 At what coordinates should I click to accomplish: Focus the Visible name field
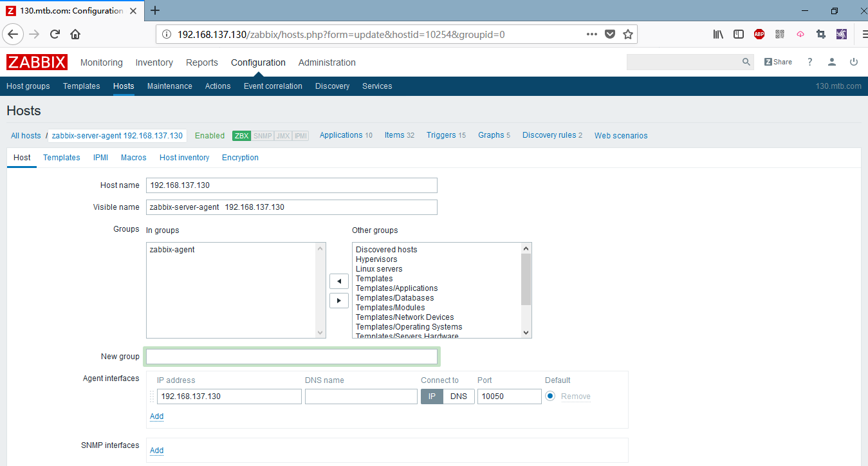point(291,207)
